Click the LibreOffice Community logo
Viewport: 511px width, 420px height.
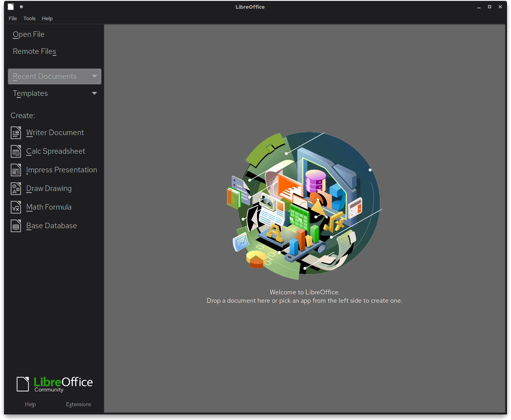click(x=55, y=384)
